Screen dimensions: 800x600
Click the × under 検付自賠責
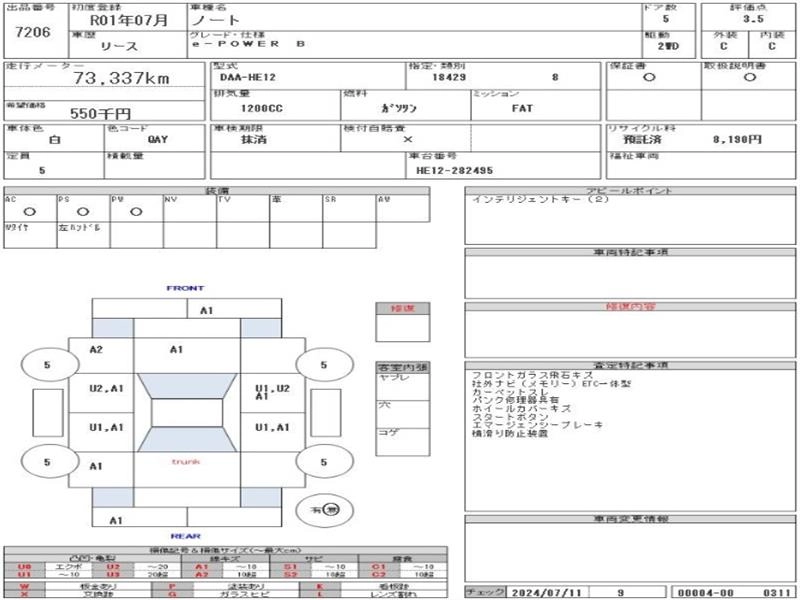tap(407, 139)
